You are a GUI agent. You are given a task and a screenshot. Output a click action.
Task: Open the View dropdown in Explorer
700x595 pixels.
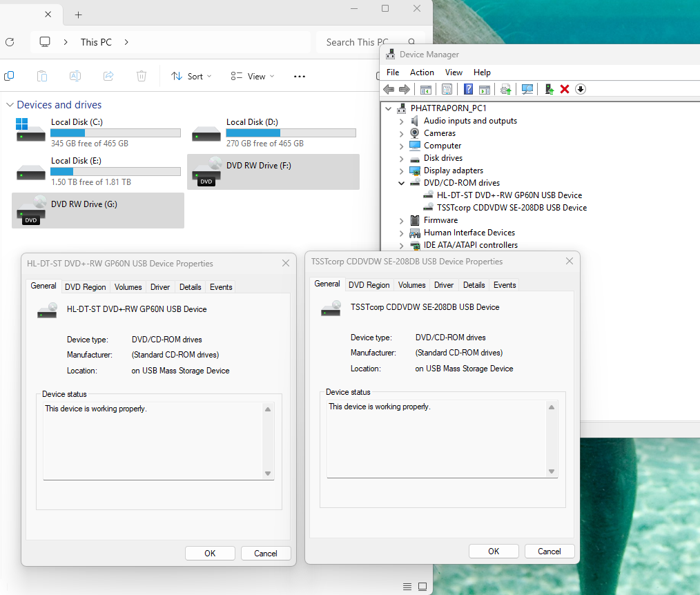[253, 77]
